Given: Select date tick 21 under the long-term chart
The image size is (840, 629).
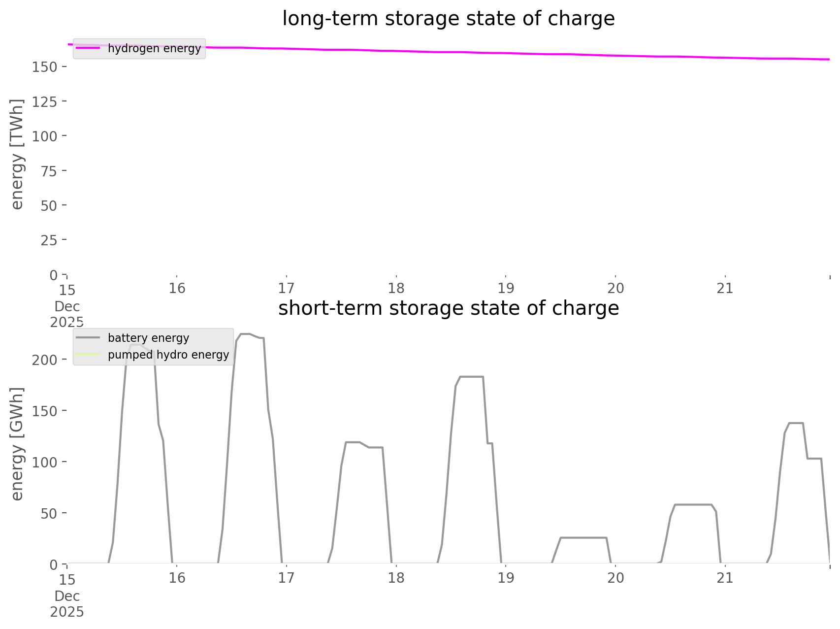Looking at the screenshot, I should coord(725,288).
